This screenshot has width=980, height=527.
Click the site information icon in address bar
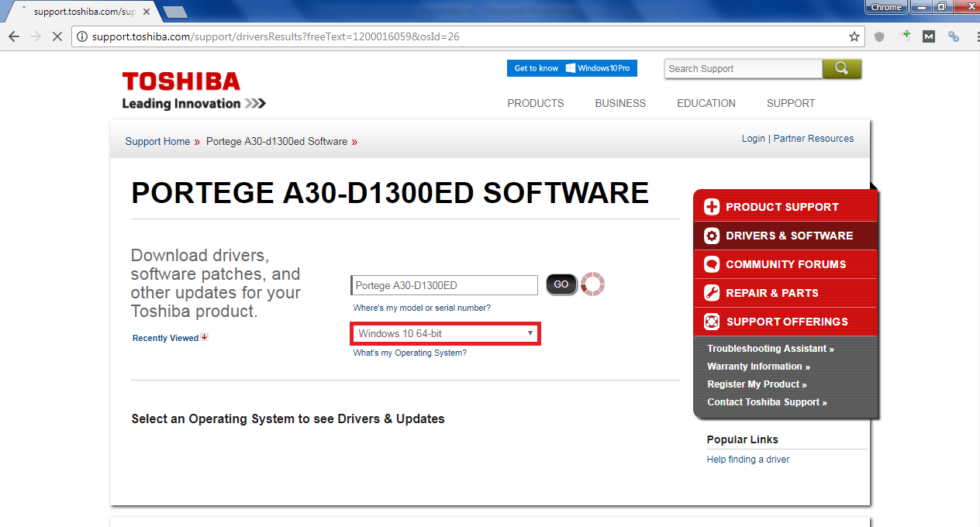[82, 36]
